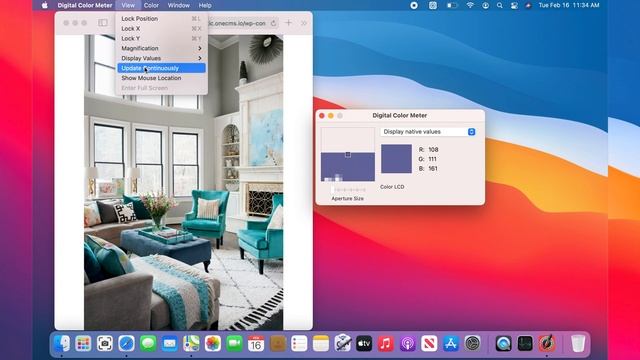The image size is (640, 360).
Task: Click the date and time in the menu bar
Action: (569, 5)
